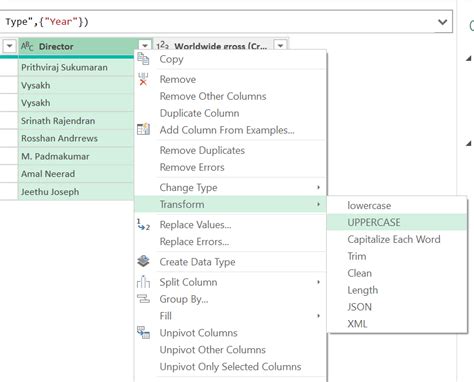This screenshot has width=474, height=382.
Task: Apply Capitalize Each Word transform
Action: click(x=397, y=239)
